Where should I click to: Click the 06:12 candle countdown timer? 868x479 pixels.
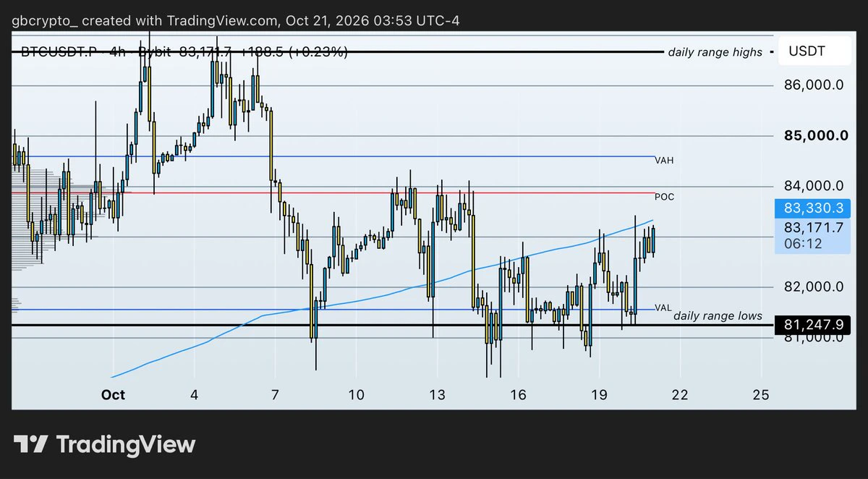pos(799,245)
